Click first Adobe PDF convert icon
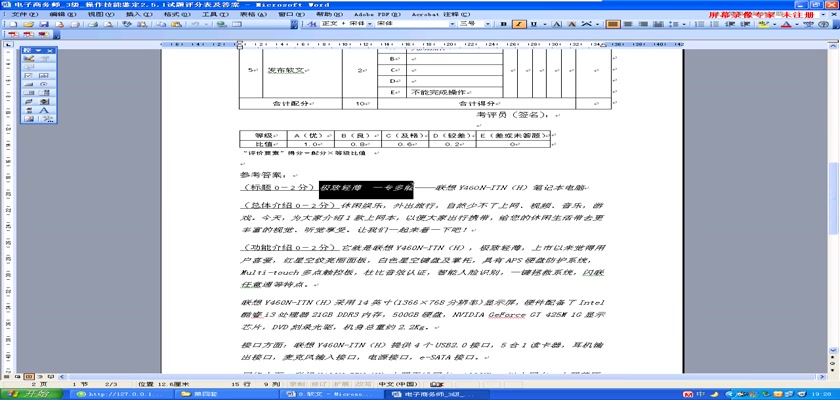 pyautogui.click(x=12, y=35)
